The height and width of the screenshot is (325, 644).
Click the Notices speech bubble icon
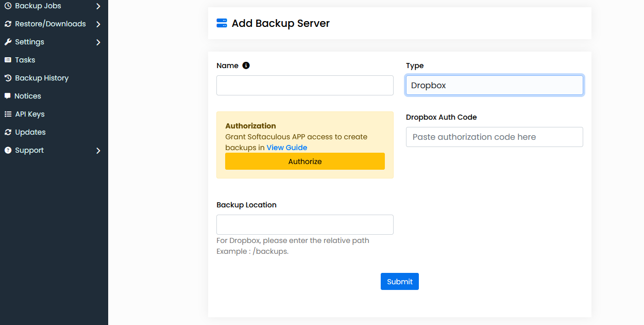[x=8, y=96]
